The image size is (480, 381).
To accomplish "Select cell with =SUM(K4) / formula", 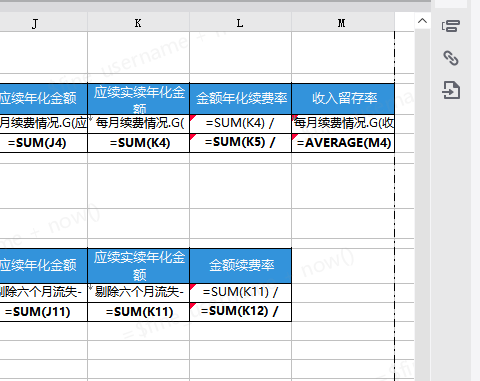I will 240,124.
